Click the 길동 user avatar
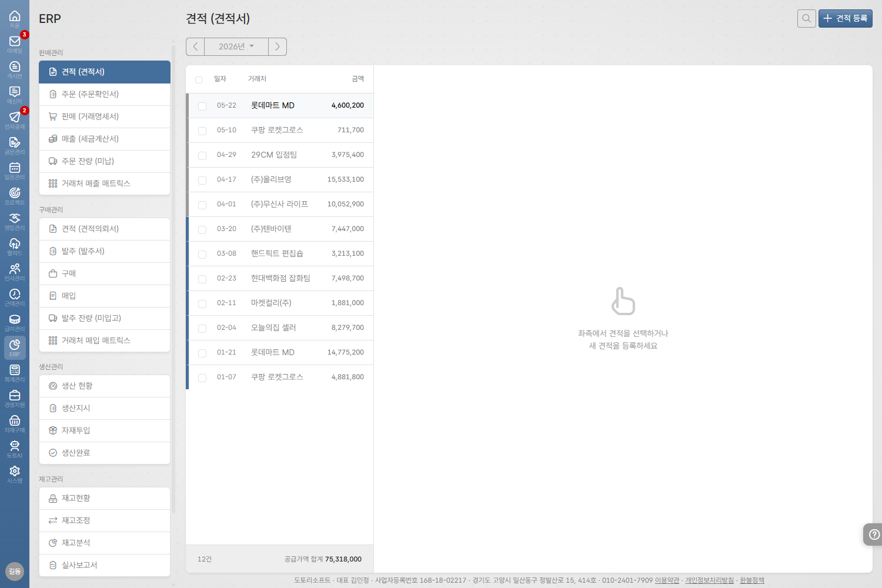Image resolution: width=882 pixels, height=588 pixels. click(x=15, y=571)
